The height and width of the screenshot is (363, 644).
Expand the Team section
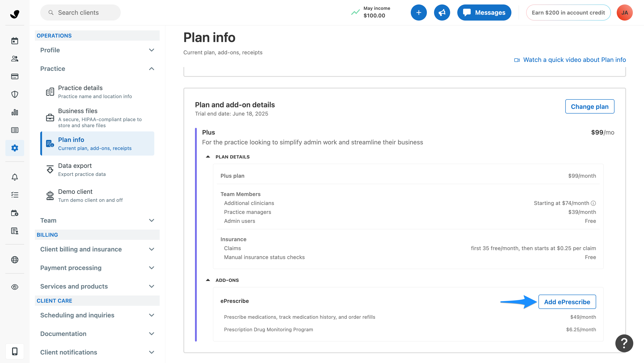97,220
